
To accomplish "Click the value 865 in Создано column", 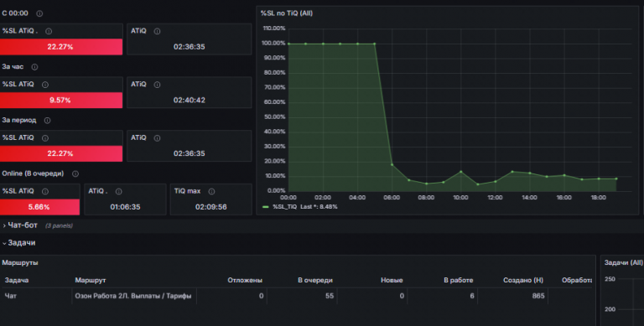I will click(538, 296).
